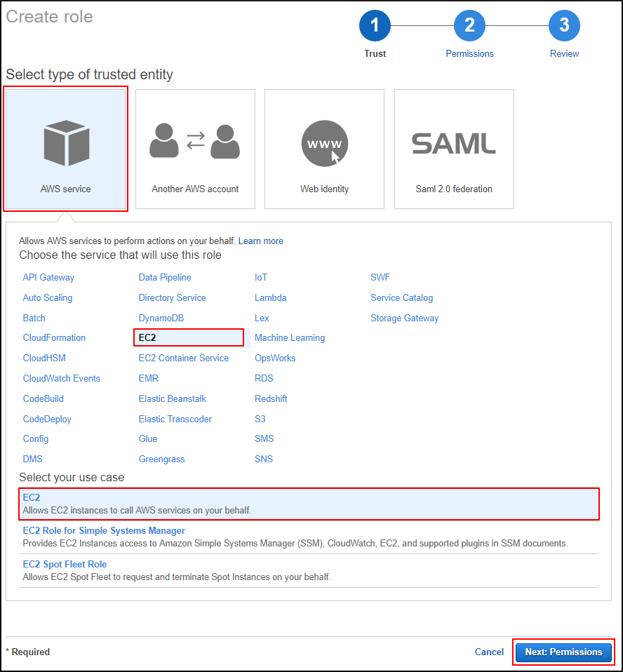This screenshot has width=623, height=672.
Task: Select the RDS service
Action: (x=264, y=378)
